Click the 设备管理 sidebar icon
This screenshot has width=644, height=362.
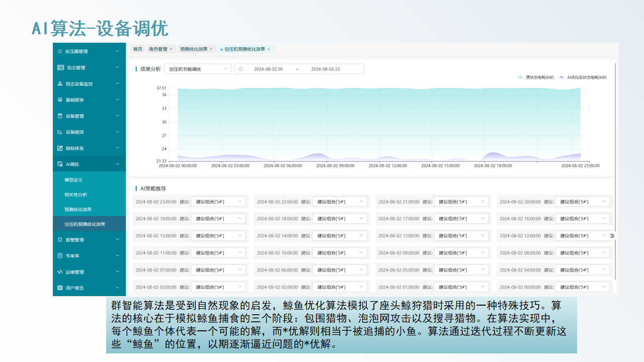(60, 116)
